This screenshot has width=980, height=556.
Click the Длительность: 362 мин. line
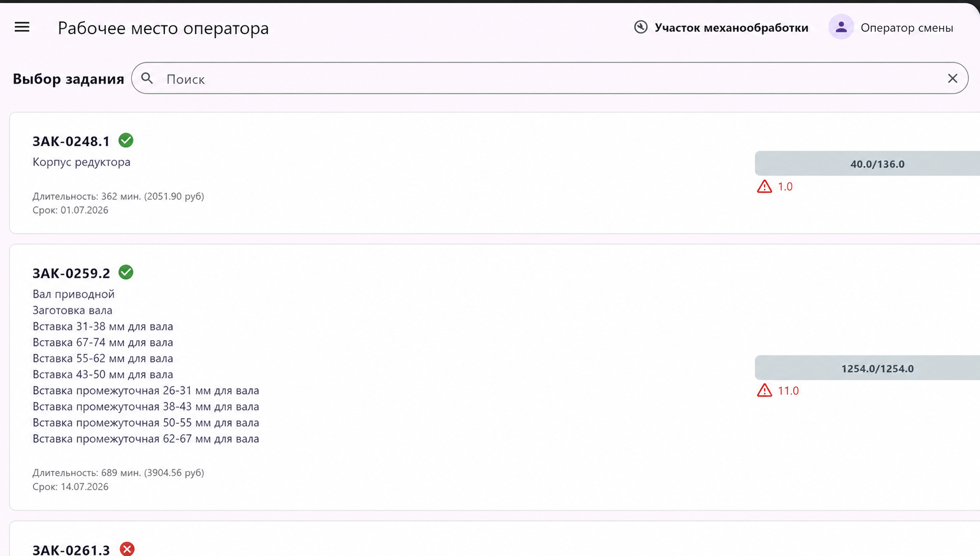click(x=118, y=196)
